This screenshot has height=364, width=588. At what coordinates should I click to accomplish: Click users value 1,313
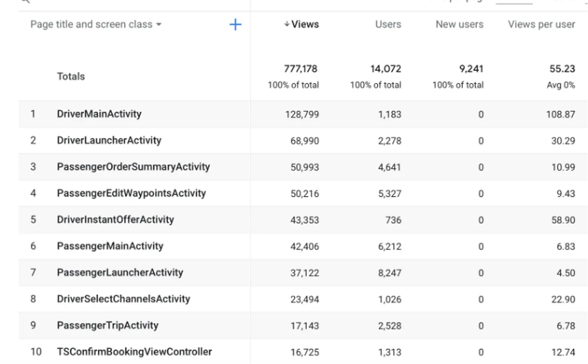point(389,352)
